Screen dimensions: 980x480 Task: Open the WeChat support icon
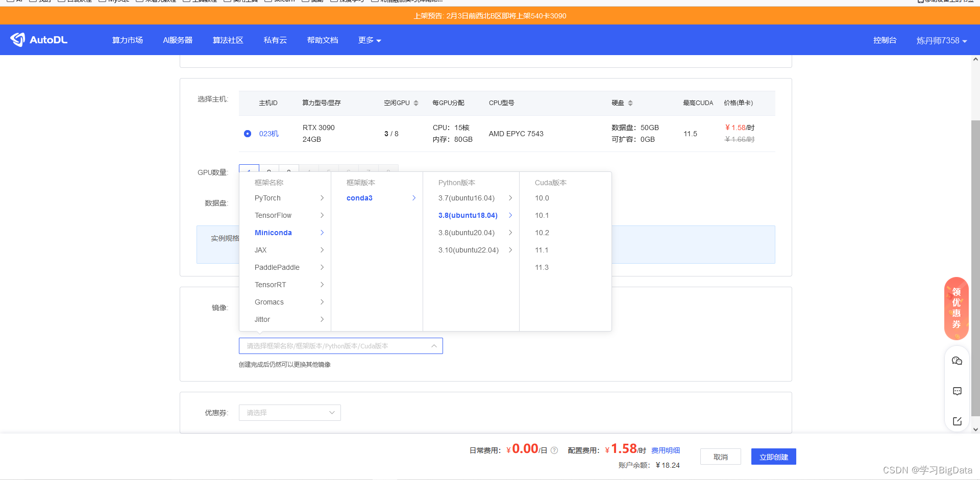[957, 361]
